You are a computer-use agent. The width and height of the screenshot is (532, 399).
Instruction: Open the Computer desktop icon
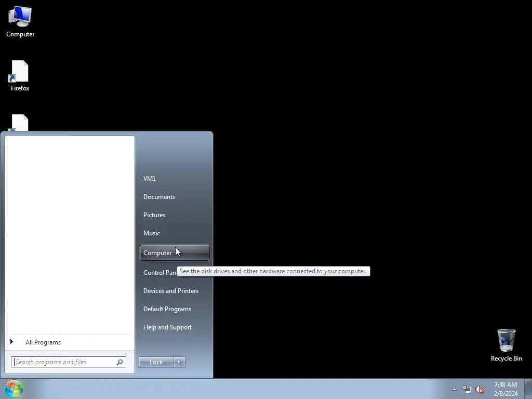tap(20, 22)
